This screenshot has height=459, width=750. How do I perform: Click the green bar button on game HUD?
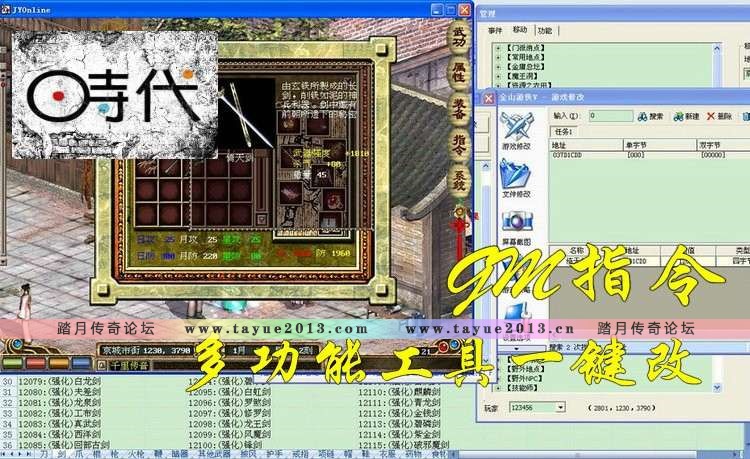[12, 363]
